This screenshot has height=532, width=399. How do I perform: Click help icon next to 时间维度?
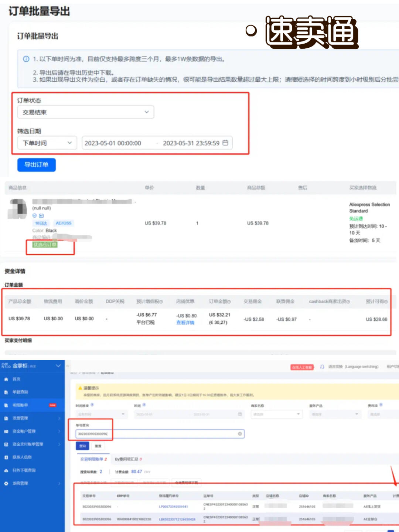coord(92,405)
